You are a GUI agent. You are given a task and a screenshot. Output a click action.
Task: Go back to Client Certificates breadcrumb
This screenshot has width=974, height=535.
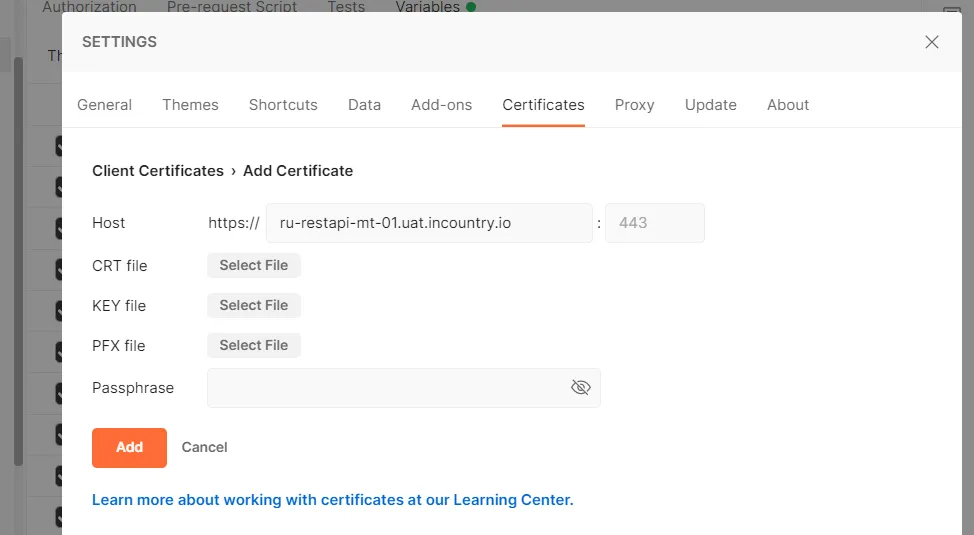point(158,171)
